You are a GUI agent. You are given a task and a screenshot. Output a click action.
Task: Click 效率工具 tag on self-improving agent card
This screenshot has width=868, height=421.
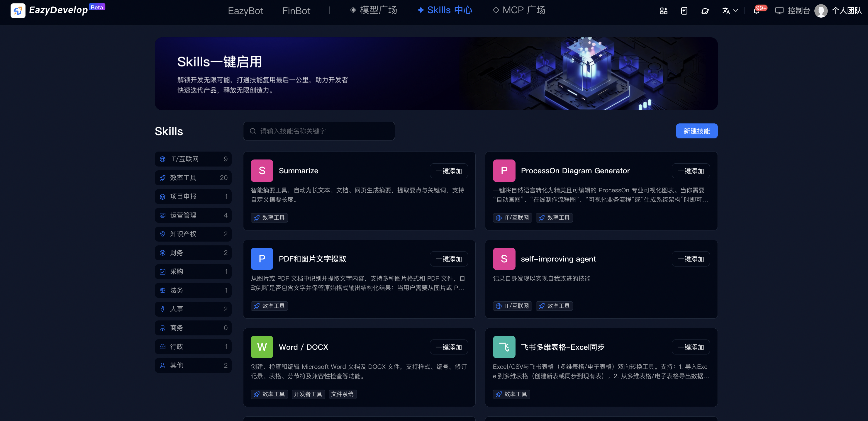coord(554,306)
